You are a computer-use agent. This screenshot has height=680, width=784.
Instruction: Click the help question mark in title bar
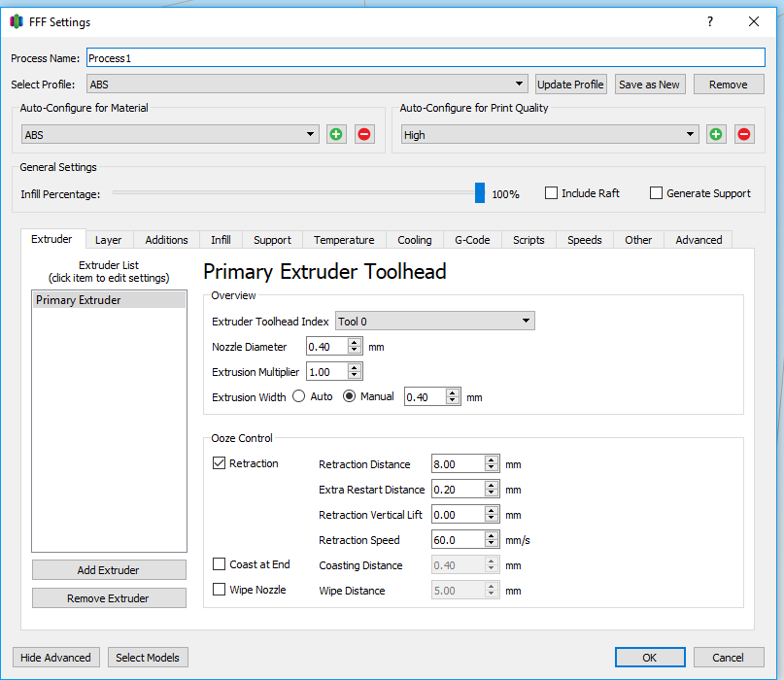click(x=710, y=21)
